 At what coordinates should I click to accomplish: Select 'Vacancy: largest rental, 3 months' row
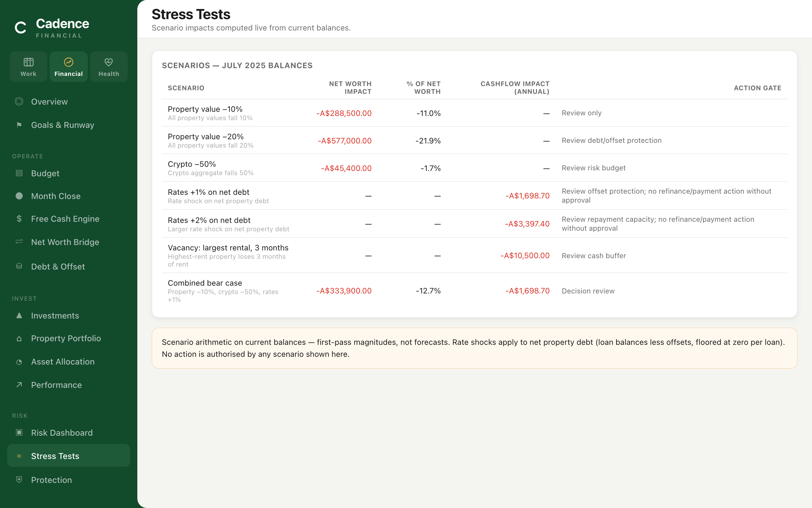(x=474, y=255)
